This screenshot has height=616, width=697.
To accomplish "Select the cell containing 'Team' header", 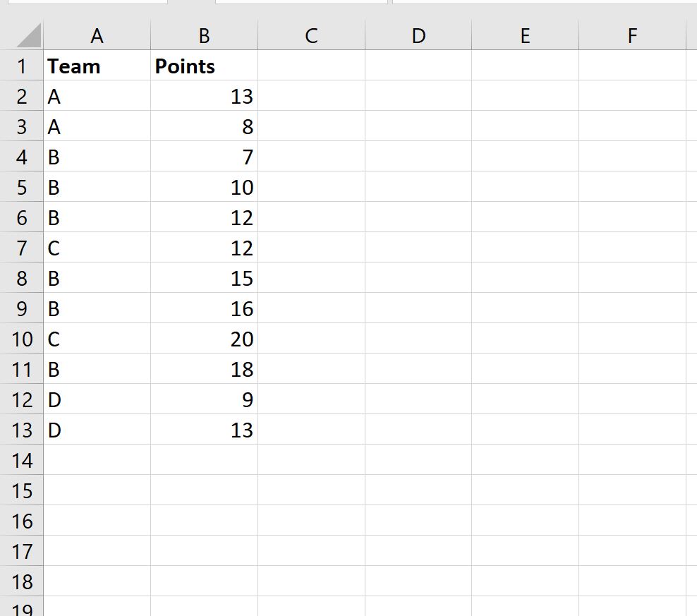I will coord(97,66).
